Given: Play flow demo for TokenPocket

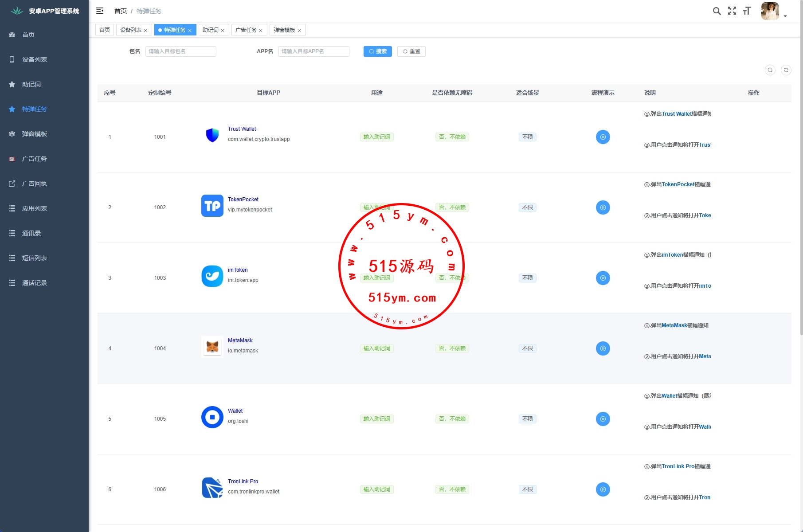Looking at the screenshot, I should (x=603, y=207).
